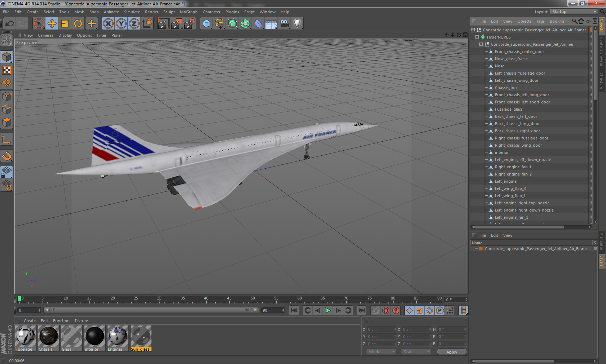Open the Sculpt menu
This screenshot has height=364, width=606.
[x=169, y=12]
